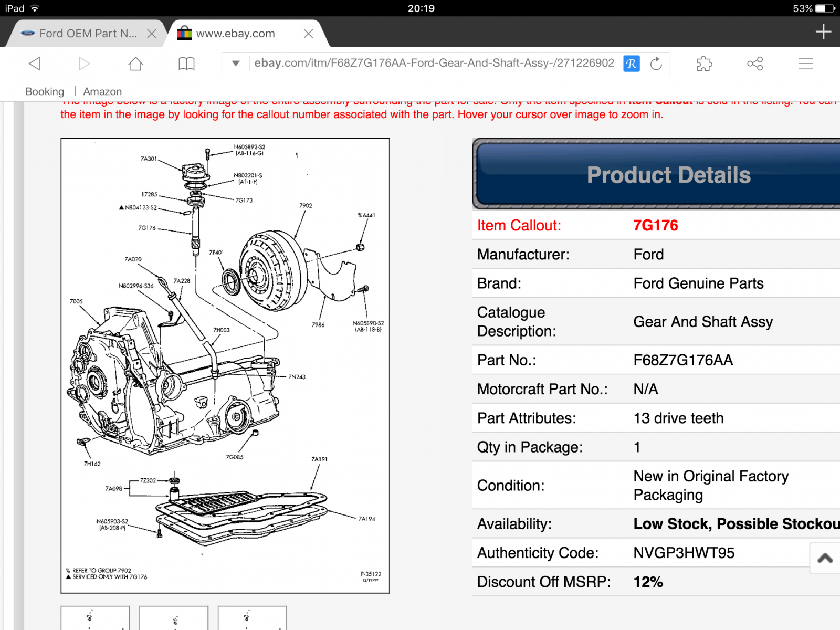Close the Ford OEM Part tab
Image resolution: width=840 pixels, height=630 pixels.
(x=152, y=34)
